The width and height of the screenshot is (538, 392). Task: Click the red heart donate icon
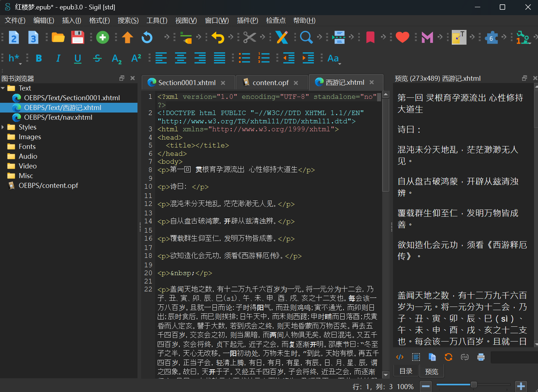pos(402,37)
